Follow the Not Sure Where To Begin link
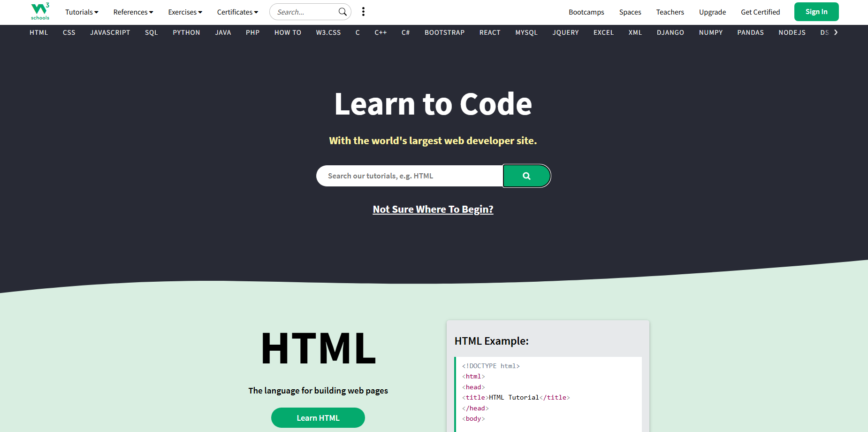The image size is (868, 432). point(433,209)
